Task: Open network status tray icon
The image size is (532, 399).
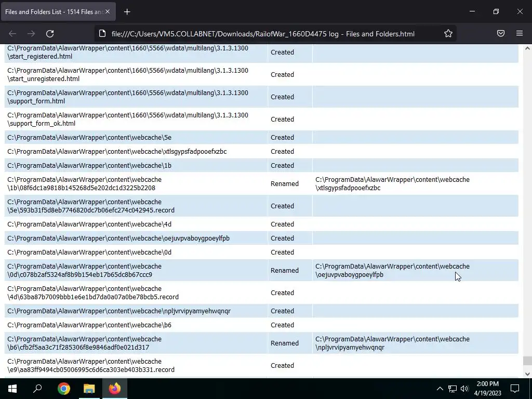Action: pos(453,389)
